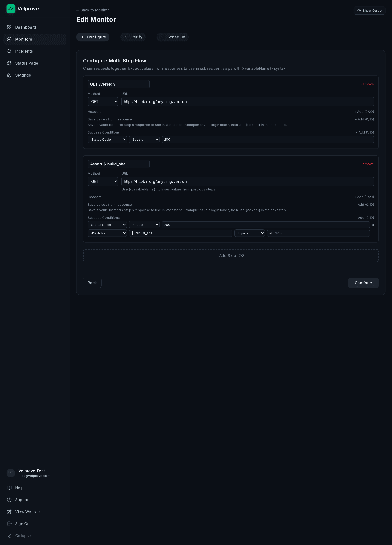Open Status Code dropdown in first step
The image size is (392, 545).
point(107,140)
